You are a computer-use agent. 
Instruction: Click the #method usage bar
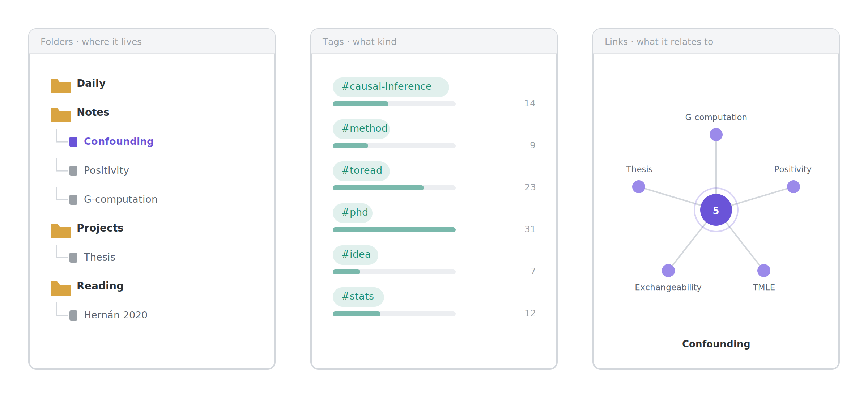394,146
